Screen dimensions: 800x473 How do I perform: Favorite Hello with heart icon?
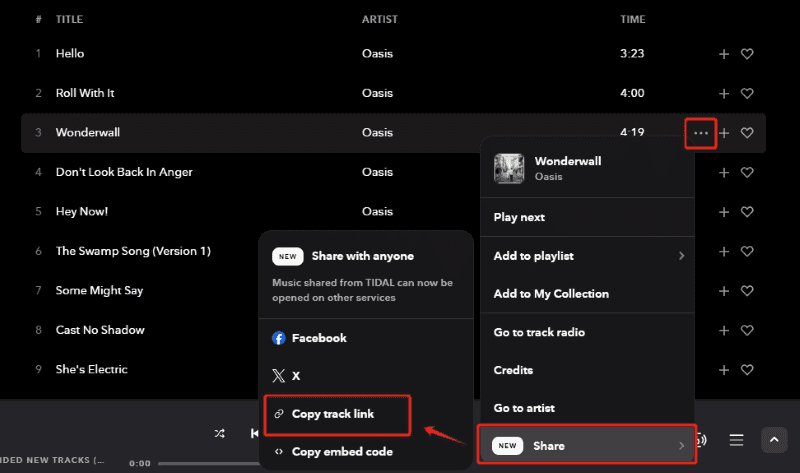click(747, 54)
